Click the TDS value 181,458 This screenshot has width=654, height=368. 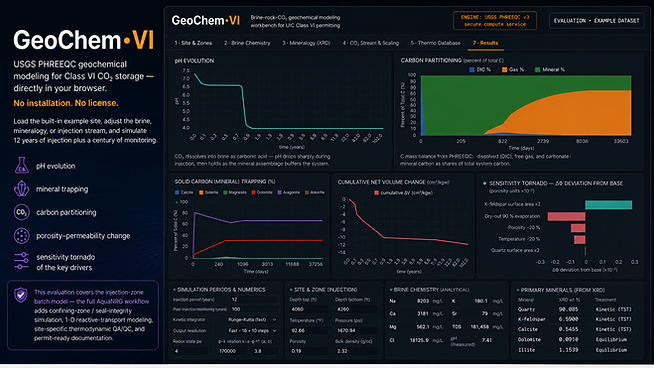[x=479, y=327]
